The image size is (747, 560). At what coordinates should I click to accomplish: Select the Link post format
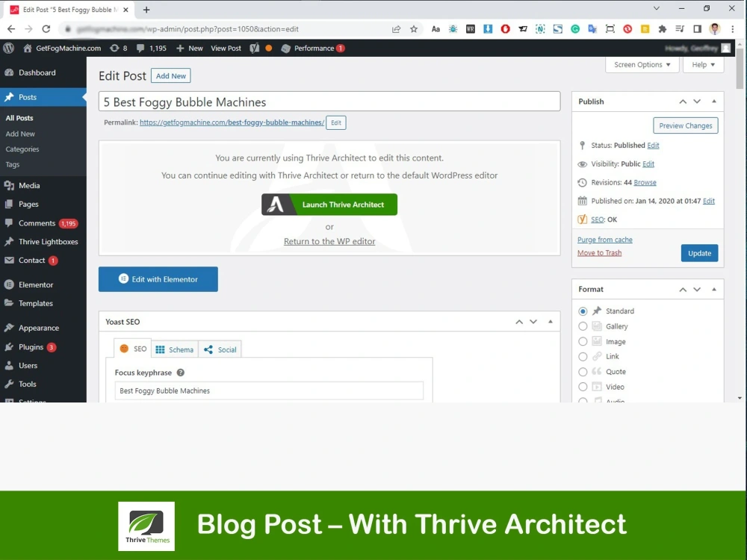[x=583, y=356]
